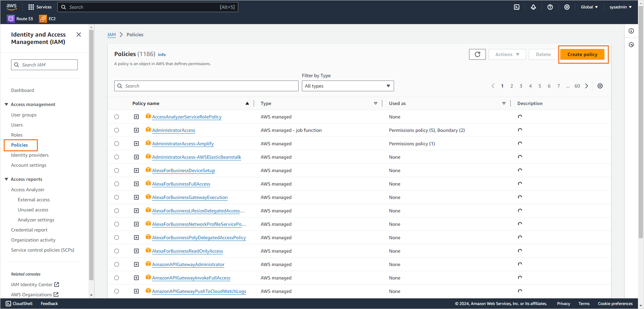The width and height of the screenshot is (644, 309).
Task: Select radio for AlexaForBusinessFullAccess
Action: click(x=117, y=184)
